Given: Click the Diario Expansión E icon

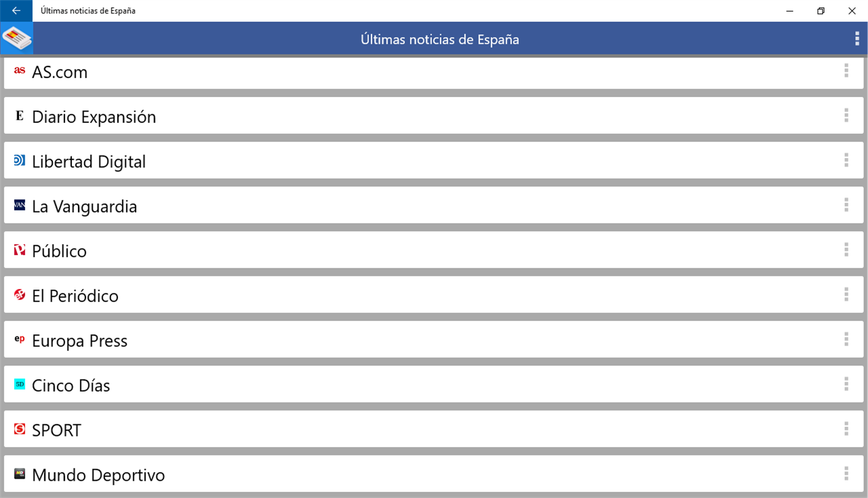Looking at the screenshot, I should [x=20, y=116].
